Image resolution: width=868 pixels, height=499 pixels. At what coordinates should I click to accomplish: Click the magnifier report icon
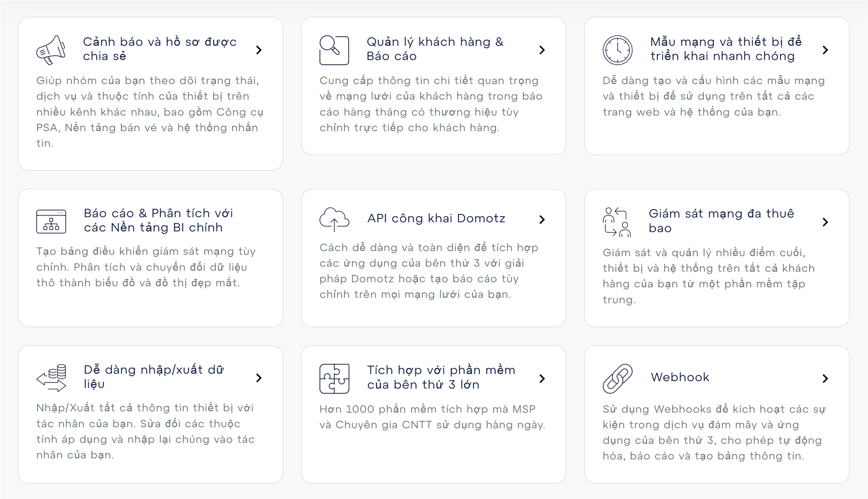click(334, 50)
